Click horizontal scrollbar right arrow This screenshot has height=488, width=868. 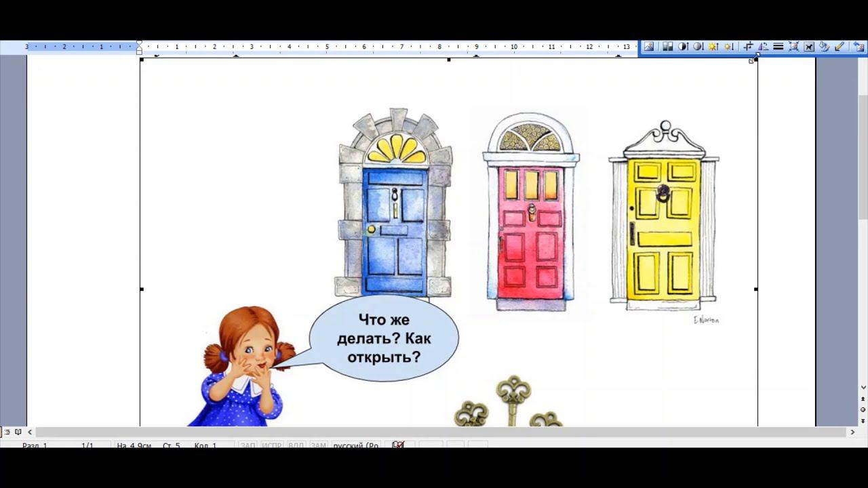852,432
